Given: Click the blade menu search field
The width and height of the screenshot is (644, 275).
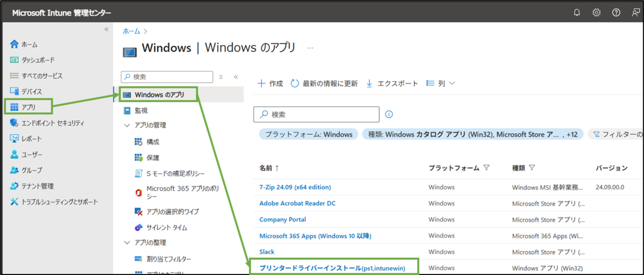Looking at the screenshot, I should click(x=167, y=77).
